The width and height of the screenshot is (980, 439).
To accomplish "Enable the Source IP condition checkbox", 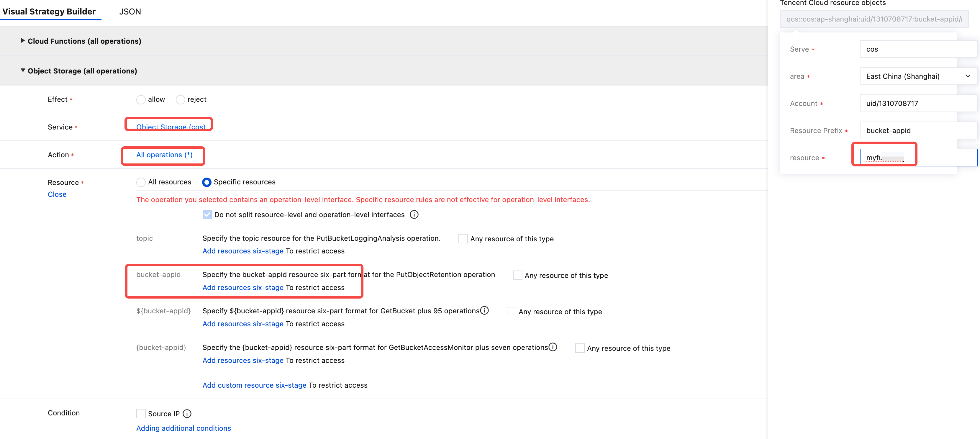I will 141,414.
